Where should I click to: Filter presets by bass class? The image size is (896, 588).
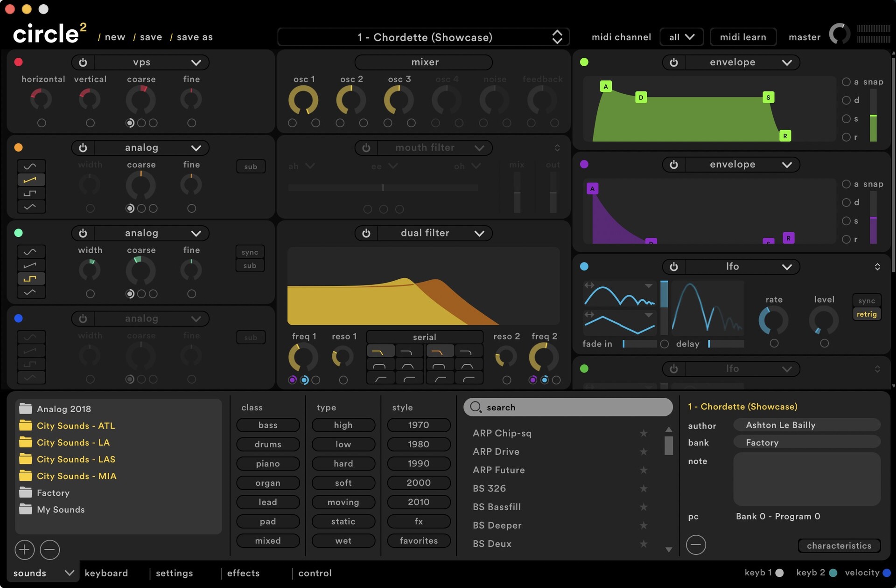coord(268,425)
